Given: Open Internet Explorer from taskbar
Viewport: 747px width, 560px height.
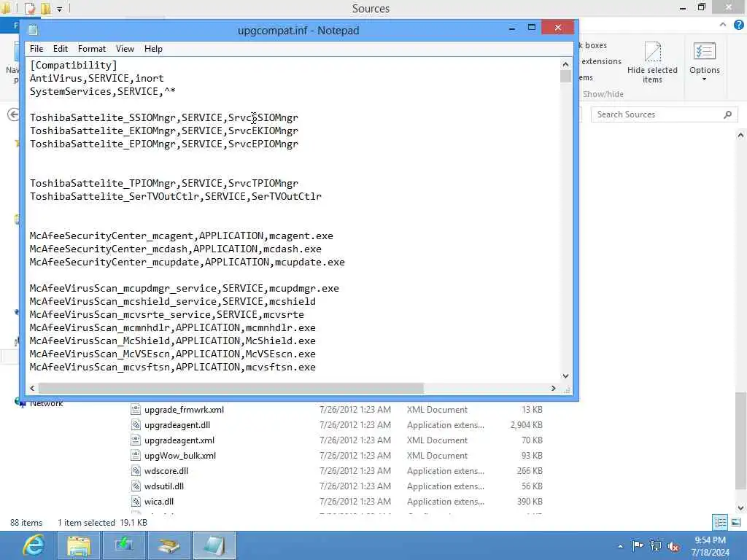Looking at the screenshot, I should pos(34,545).
